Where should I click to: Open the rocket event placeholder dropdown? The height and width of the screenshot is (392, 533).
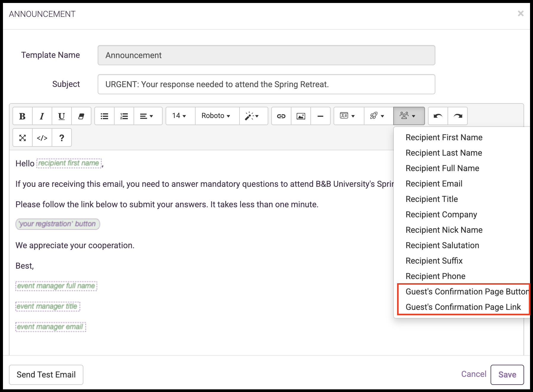click(379, 116)
